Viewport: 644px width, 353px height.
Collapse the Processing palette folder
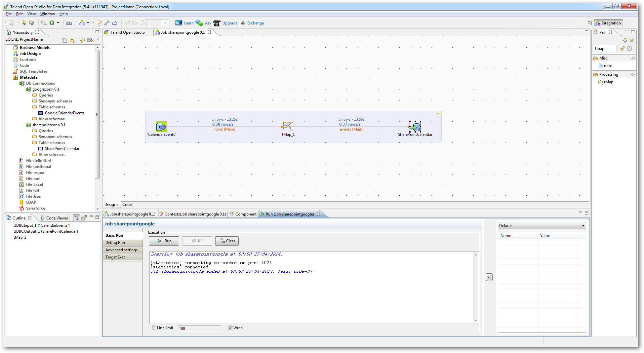tap(608, 74)
